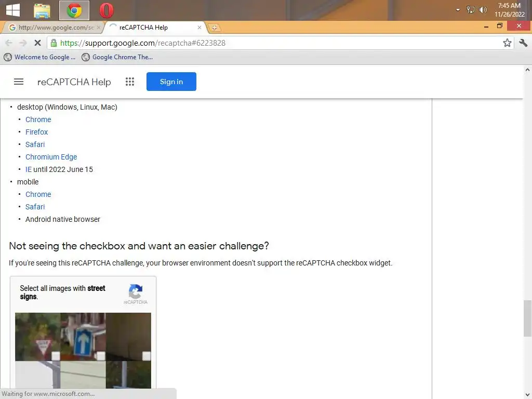The image size is (532, 399).
Task: Show hidden system tray icons arrow
Action: tap(458, 10)
